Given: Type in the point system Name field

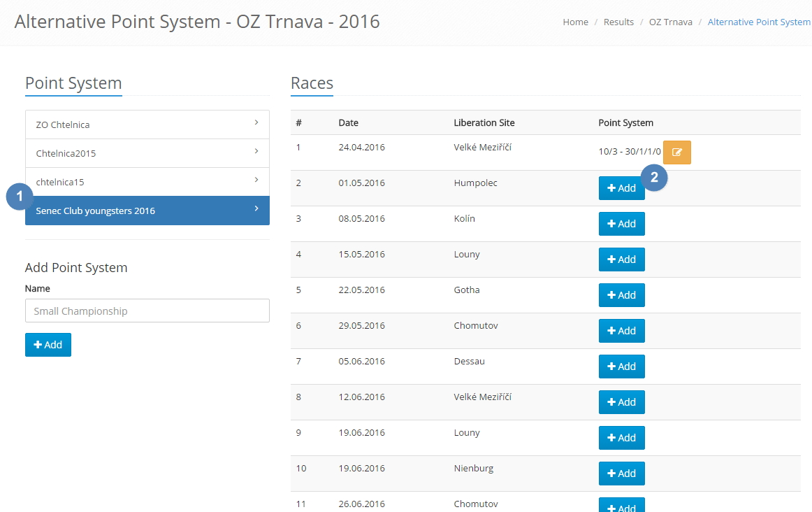Looking at the screenshot, I should (x=147, y=311).
